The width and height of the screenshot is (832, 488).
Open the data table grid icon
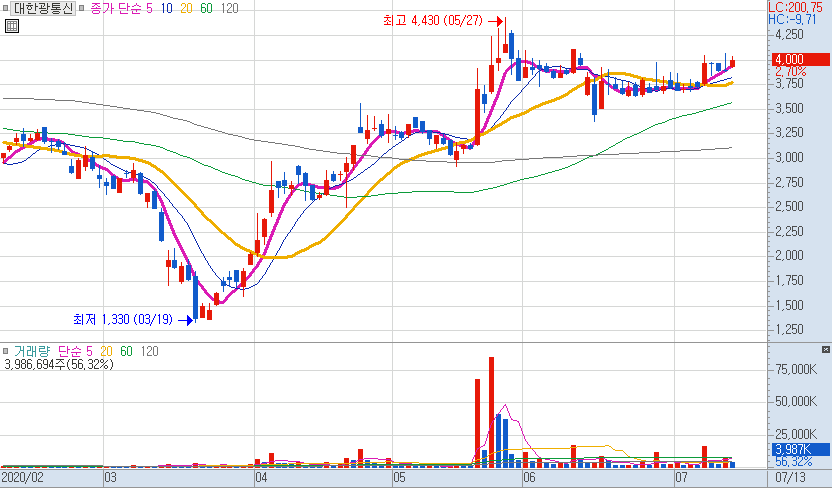[x=12, y=25]
